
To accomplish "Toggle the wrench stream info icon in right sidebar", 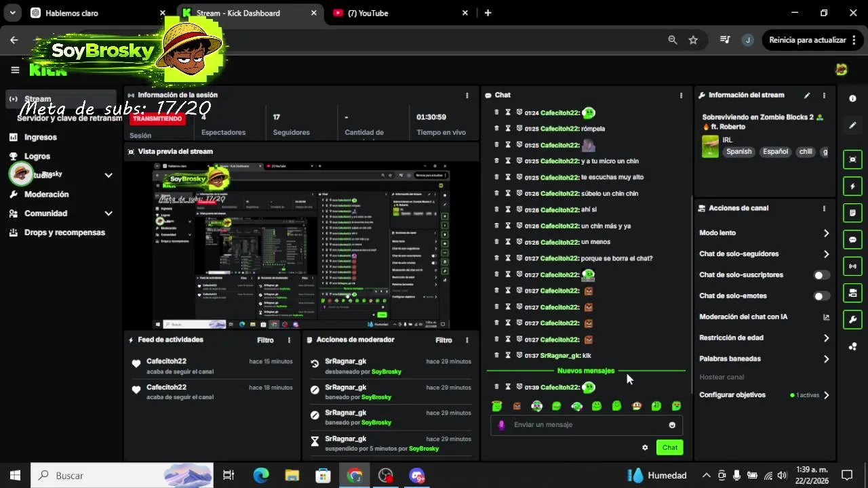I will [852, 319].
